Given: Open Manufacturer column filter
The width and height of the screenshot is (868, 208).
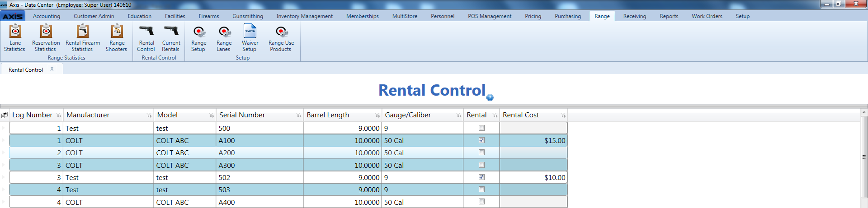Looking at the screenshot, I should click(x=149, y=116).
